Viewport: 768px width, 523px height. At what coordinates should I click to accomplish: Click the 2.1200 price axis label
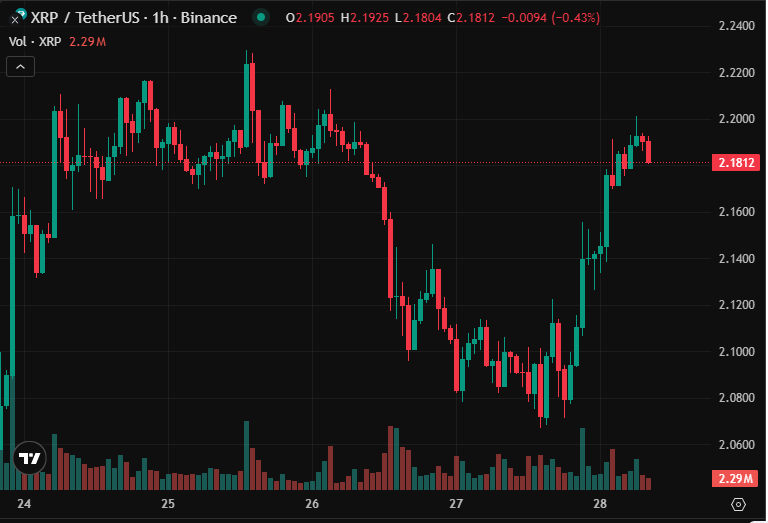coord(737,305)
